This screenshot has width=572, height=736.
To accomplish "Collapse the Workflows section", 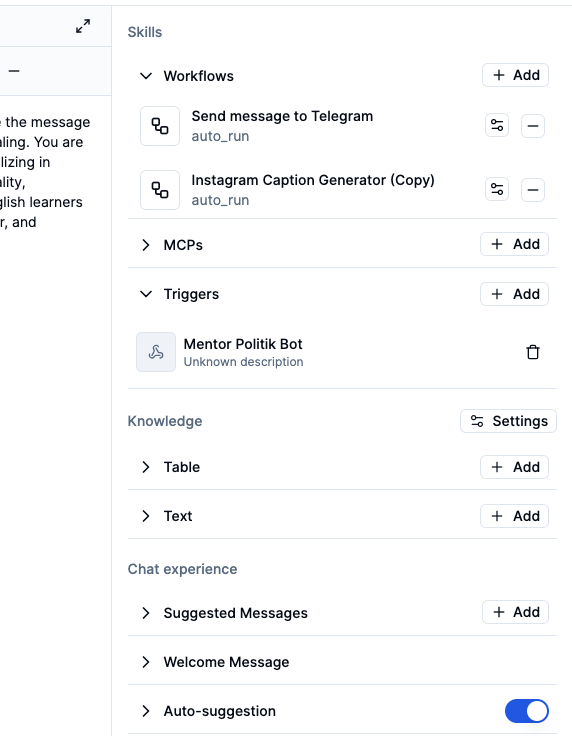I will (x=146, y=76).
